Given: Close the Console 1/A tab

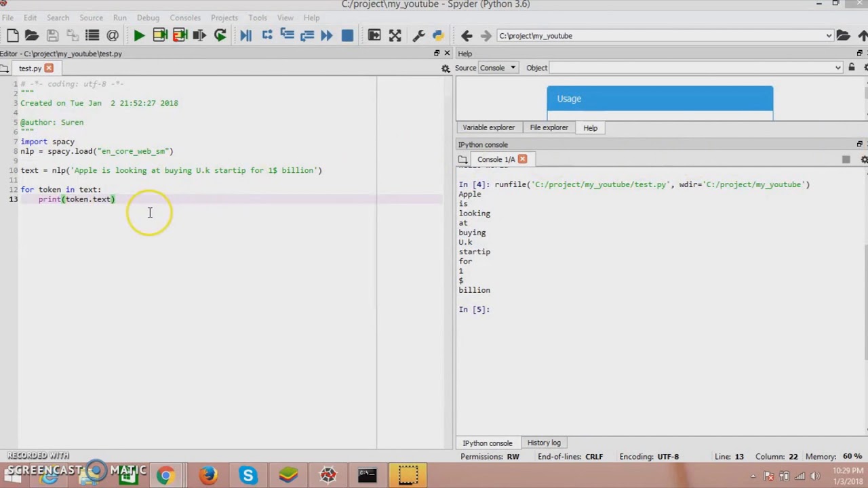Looking at the screenshot, I should tap(522, 159).
